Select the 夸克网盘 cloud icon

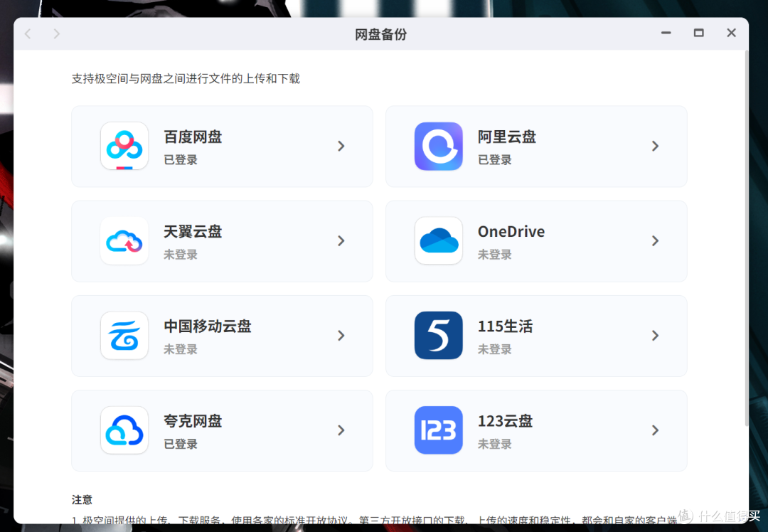coord(124,430)
